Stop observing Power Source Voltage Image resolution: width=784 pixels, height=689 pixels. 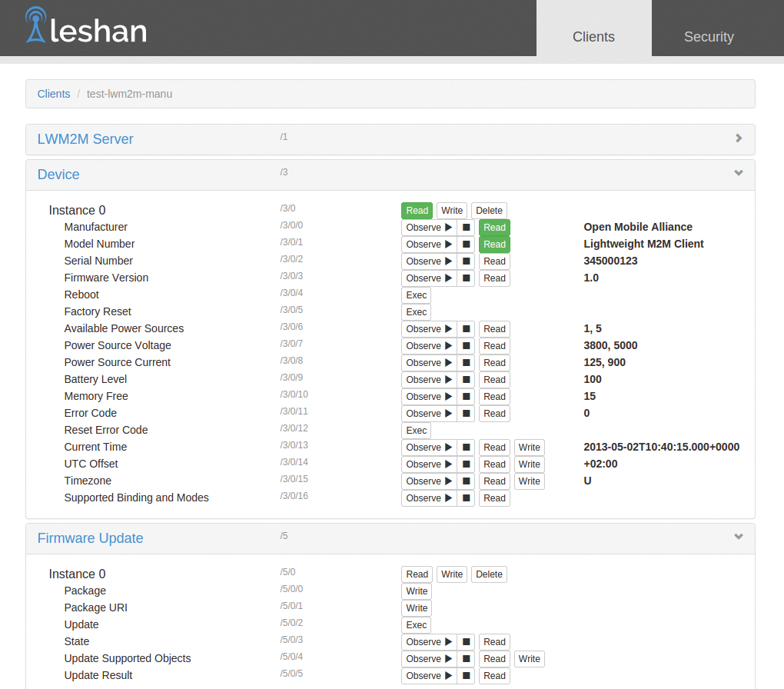(466, 345)
